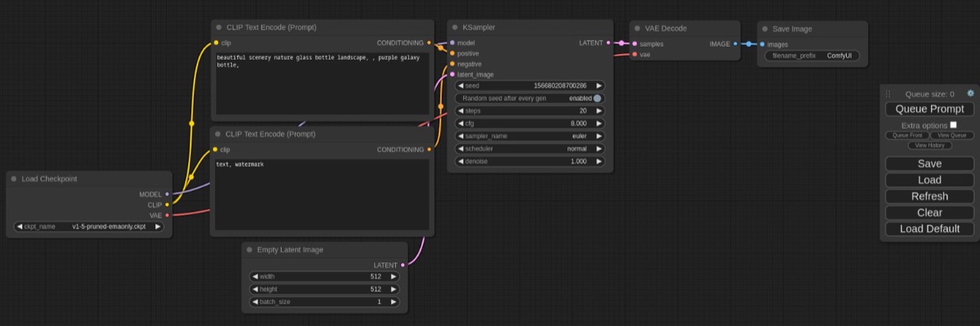Toggle the Extra options checkbox
This screenshot has height=326, width=980.
point(953,125)
